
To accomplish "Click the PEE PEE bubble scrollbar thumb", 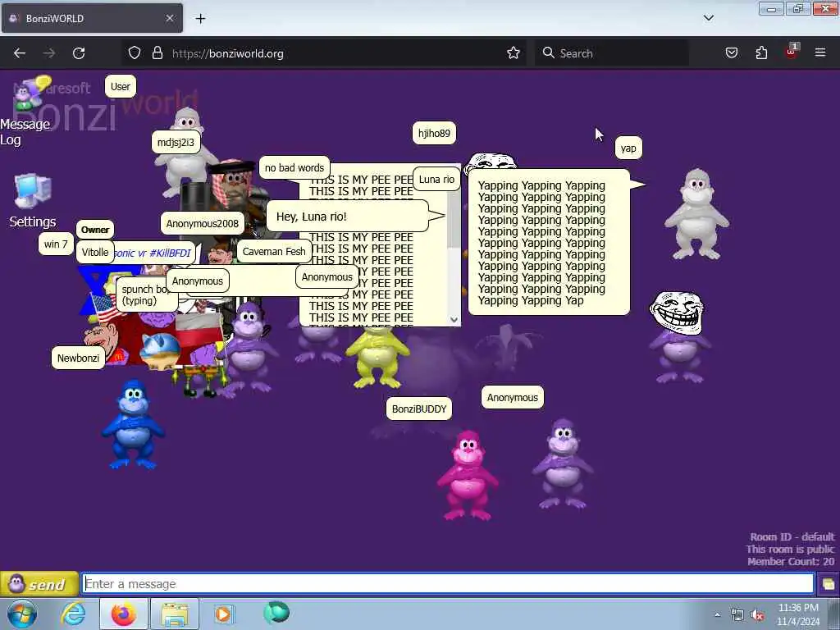I will (x=454, y=220).
